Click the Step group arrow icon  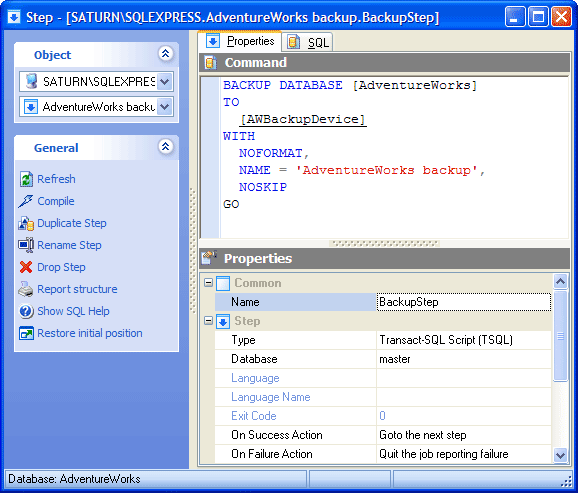tap(223, 321)
